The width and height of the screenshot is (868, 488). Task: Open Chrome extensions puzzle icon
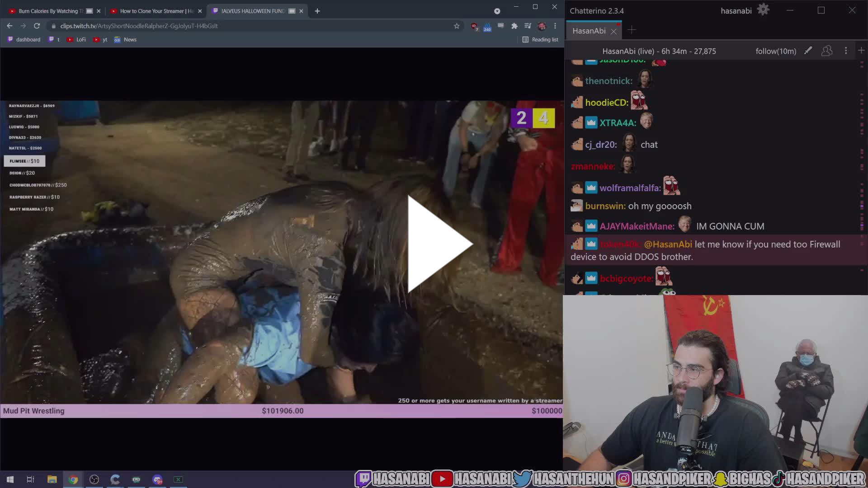514,26
